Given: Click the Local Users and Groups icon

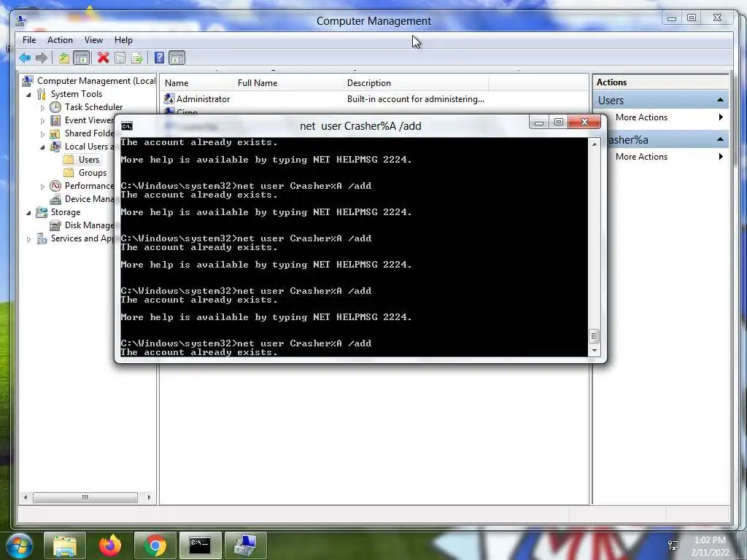Looking at the screenshot, I should coord(55,146).
